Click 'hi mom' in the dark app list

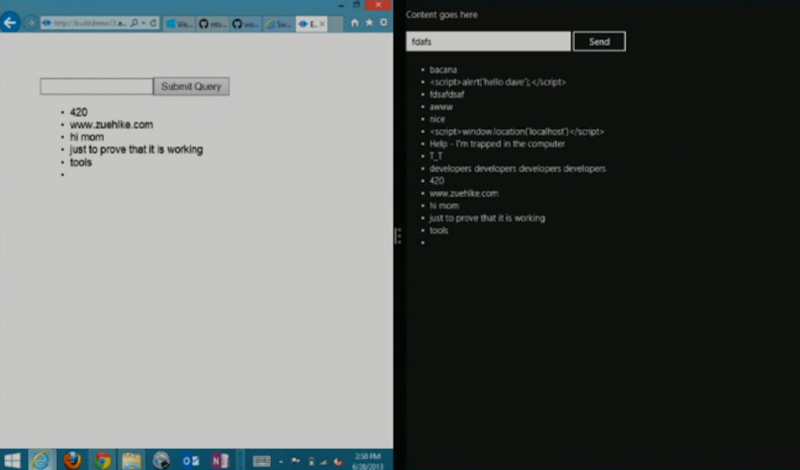(444, 206)
